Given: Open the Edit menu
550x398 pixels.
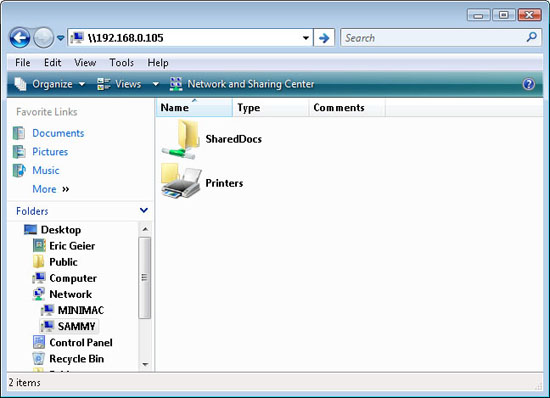Looking at the screenshot, I should click(x=53, y=62).
